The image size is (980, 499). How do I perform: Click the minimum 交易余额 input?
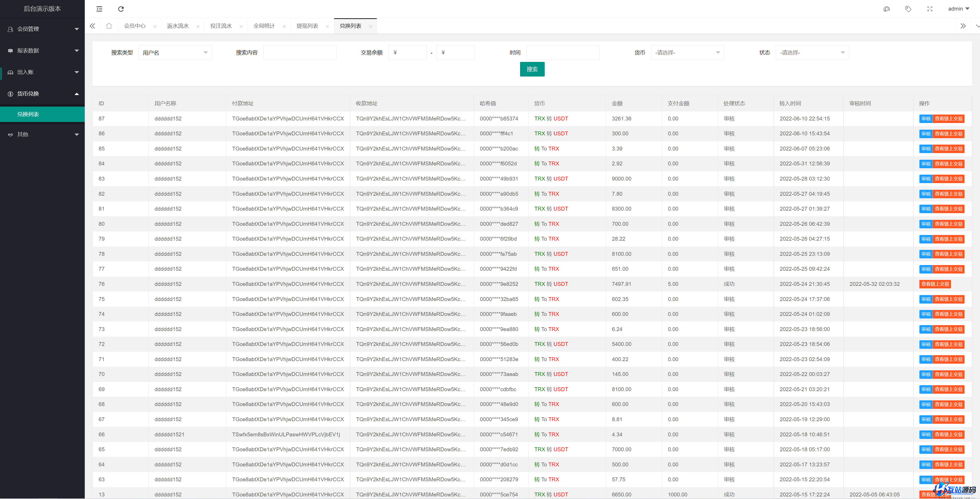[x=407, y=52]
